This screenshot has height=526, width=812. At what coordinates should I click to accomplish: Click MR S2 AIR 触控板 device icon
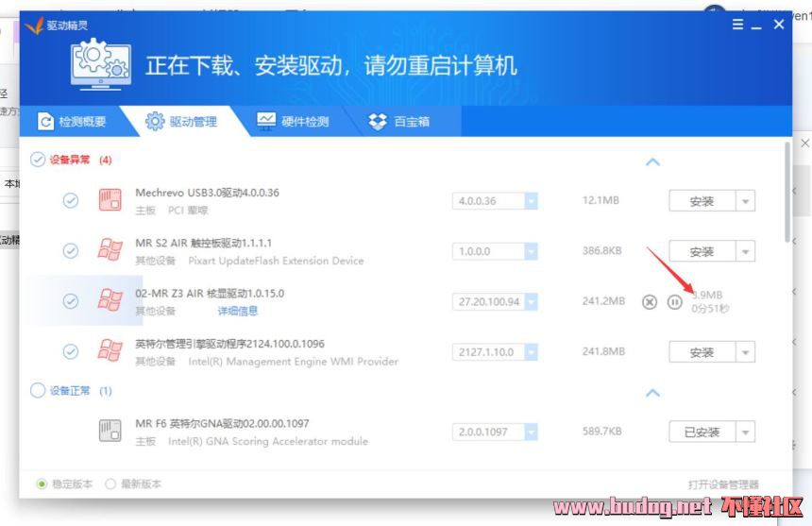[x=110, y=249]
